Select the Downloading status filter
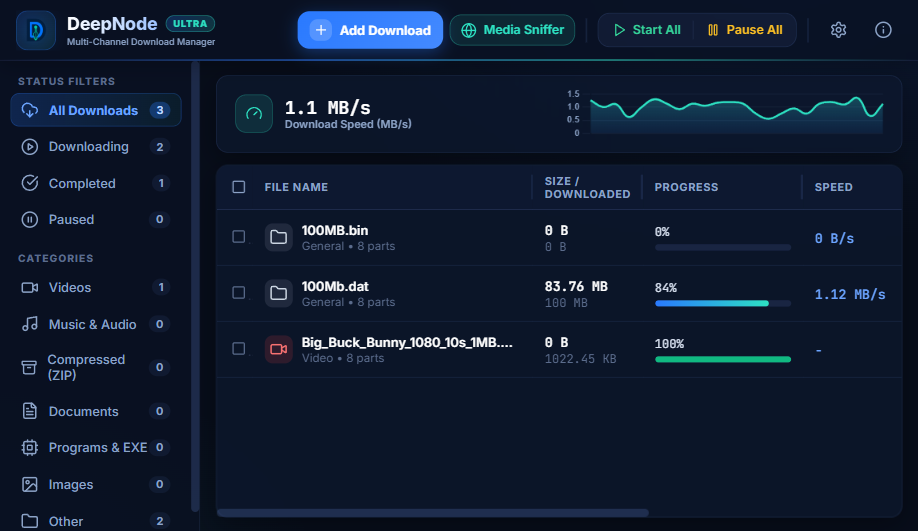Image resolution: width=918 pixels, height=531 pixels. click(x=96, y=146)
